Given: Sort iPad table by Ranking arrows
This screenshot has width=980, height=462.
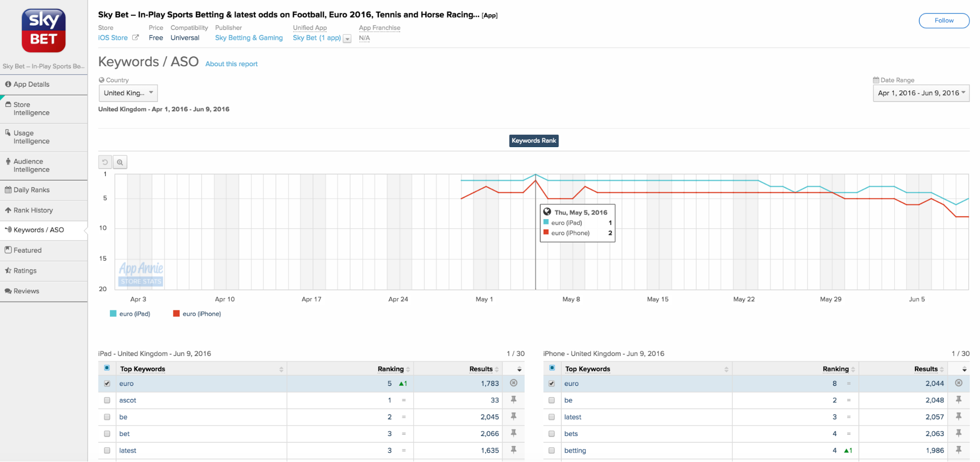Looking at the screenshot, I should coord(408,369).
